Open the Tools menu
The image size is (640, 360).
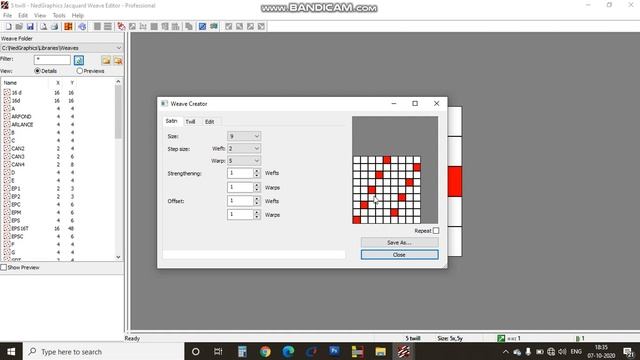coord(59,16)
